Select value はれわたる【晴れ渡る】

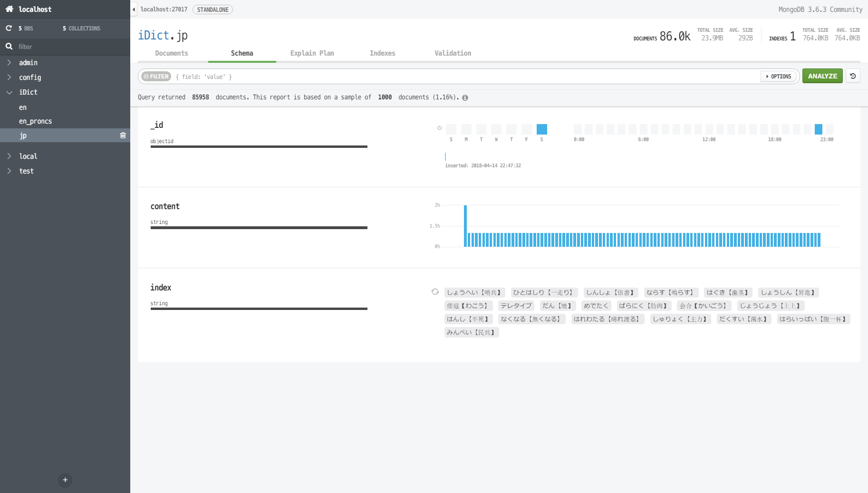608,319
